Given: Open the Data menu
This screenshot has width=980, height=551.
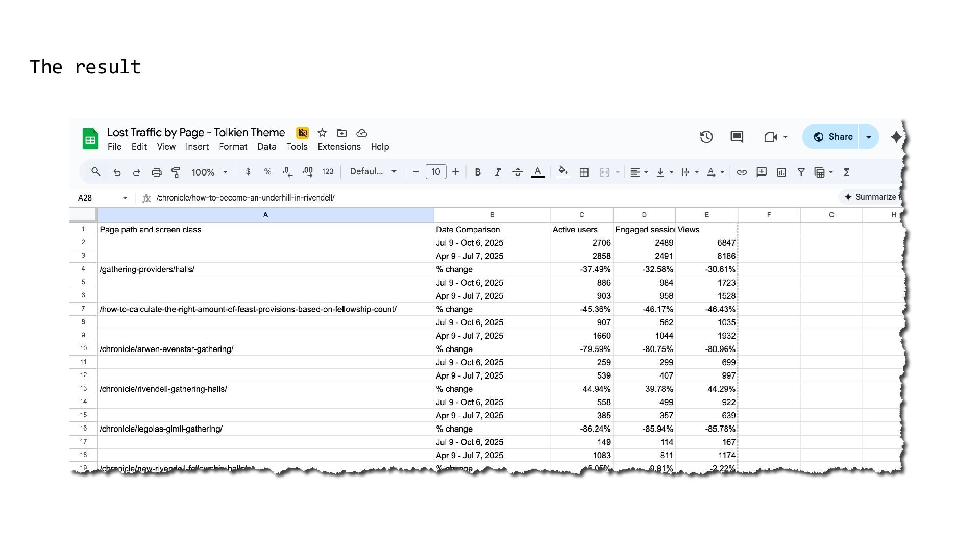Looking at the screenshot, I should coord(266,147).
